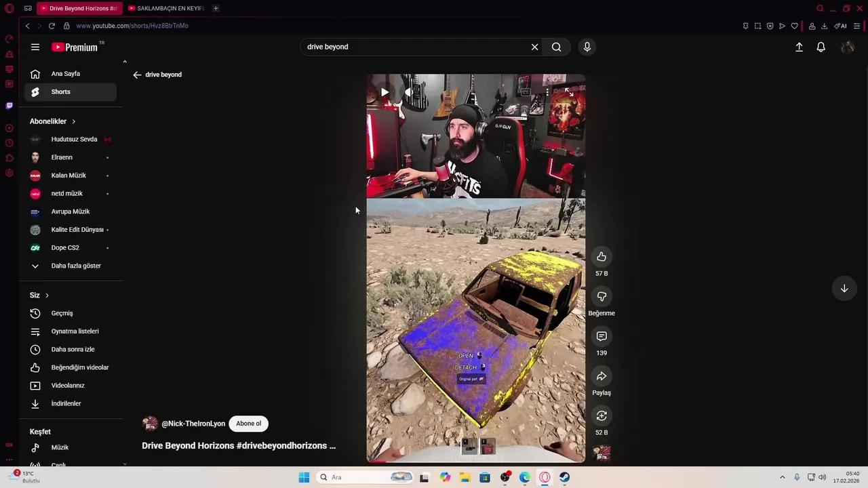868x488 pixels.
Task: Start voice search with the microphone
Action: (587, 47)
